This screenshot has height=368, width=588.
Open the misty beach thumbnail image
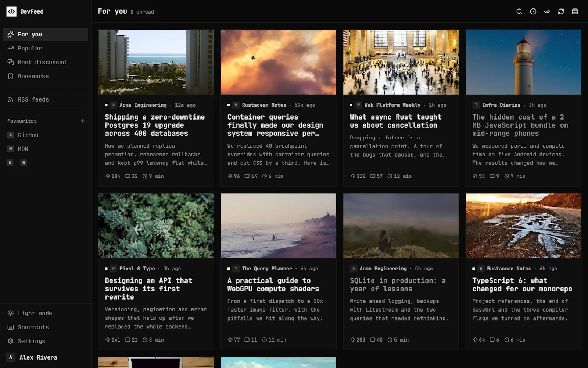point(279,226)
